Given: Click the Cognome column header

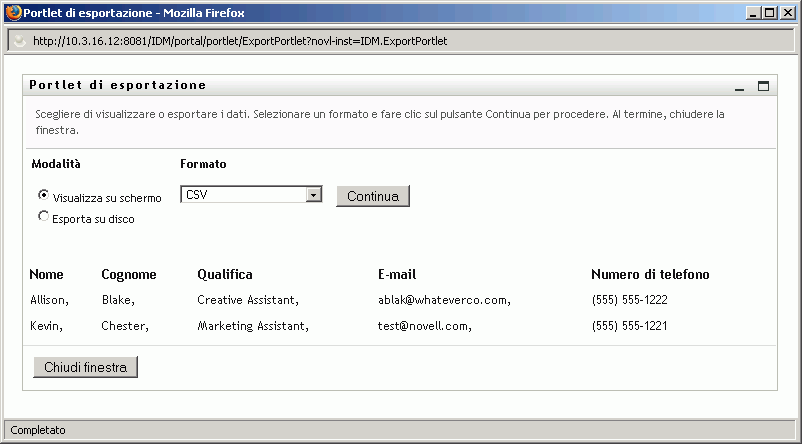Looking at the screenshot, I should [129, 275].
